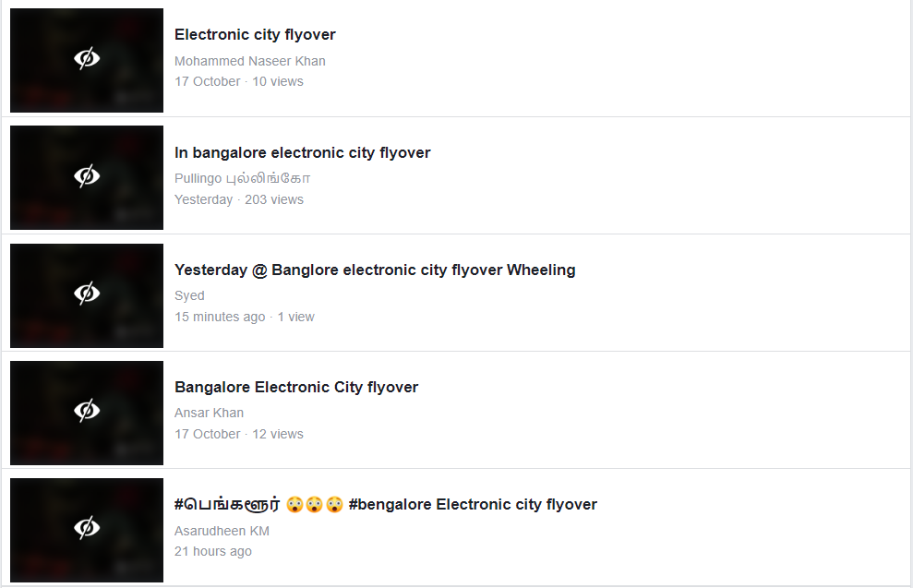913x588 pixels.
Task: Click the '21 hours ago' timestamp
Action: [212, 551]
